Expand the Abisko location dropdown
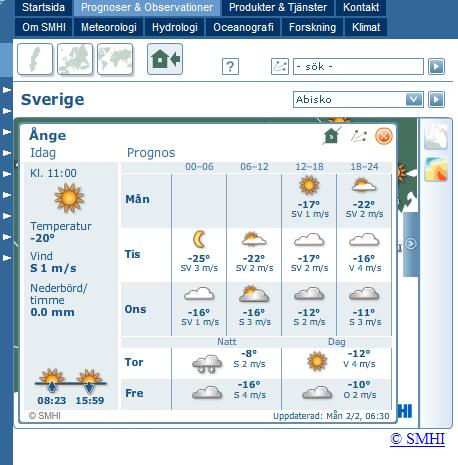 [x=414, y=99]
